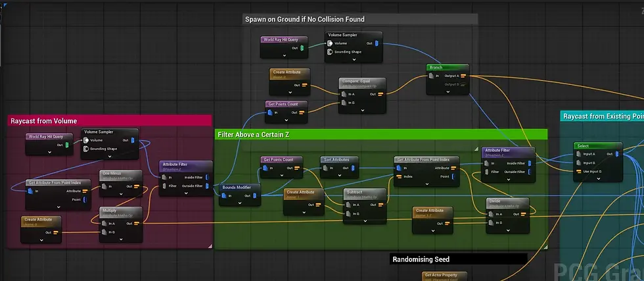This screenshot has width=644, height=281.
Task: Click In pin on One Minus node
Action: click(104, 186)
